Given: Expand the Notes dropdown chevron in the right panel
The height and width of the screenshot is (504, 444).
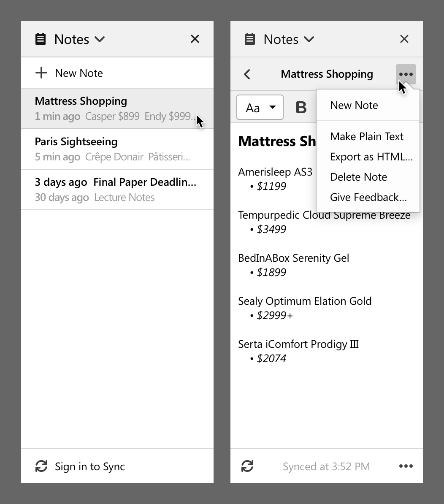Looking at the screenshot, I should [x=309, y=39].
